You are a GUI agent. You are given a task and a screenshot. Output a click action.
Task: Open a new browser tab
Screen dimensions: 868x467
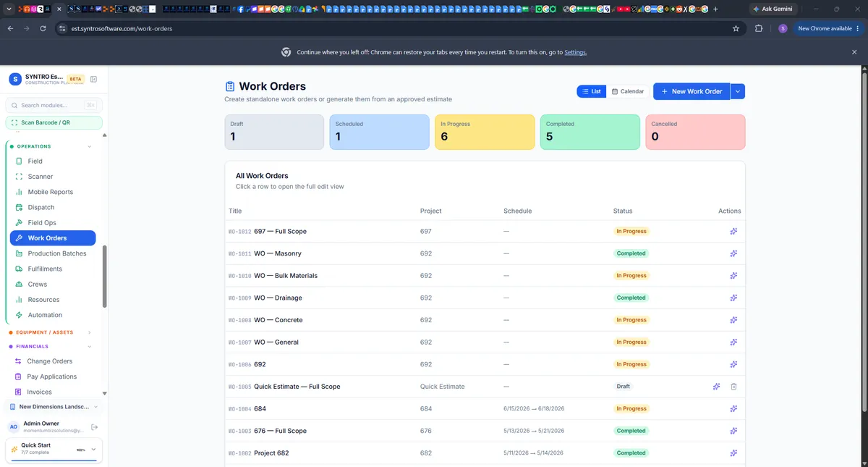pos(716,9)
